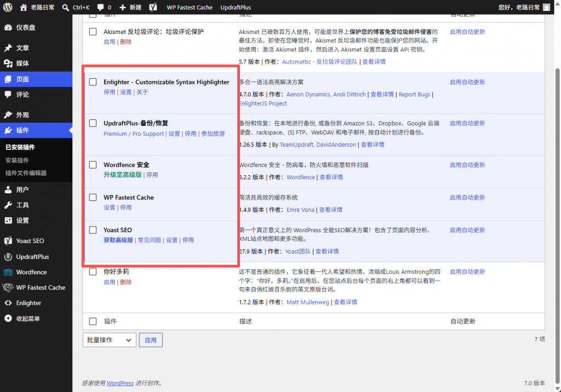Click the Enlighter code brackets icon
Viewport: 561px width, 392px height.
point(8,303)
